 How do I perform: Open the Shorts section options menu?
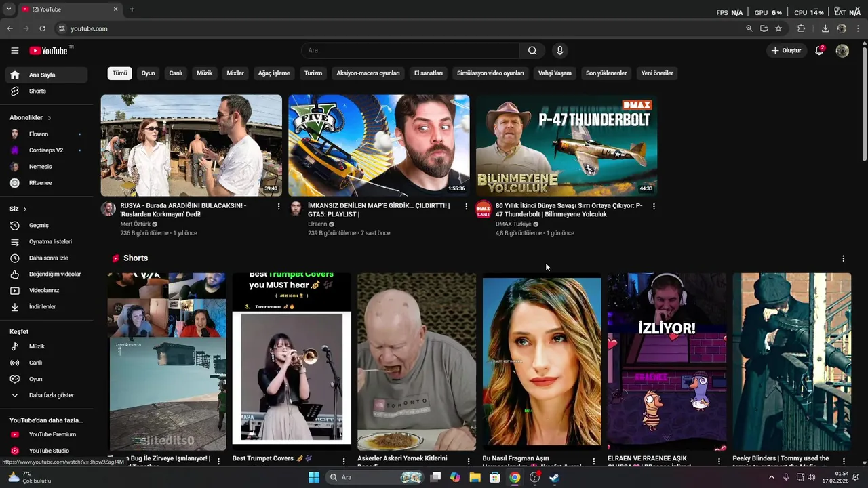click(843, 258)
